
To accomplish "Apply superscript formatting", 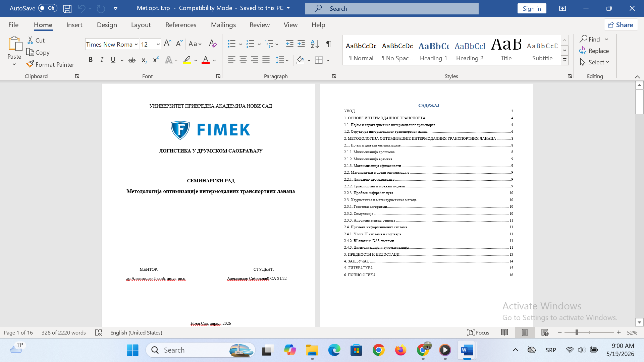I will point(156,60).
